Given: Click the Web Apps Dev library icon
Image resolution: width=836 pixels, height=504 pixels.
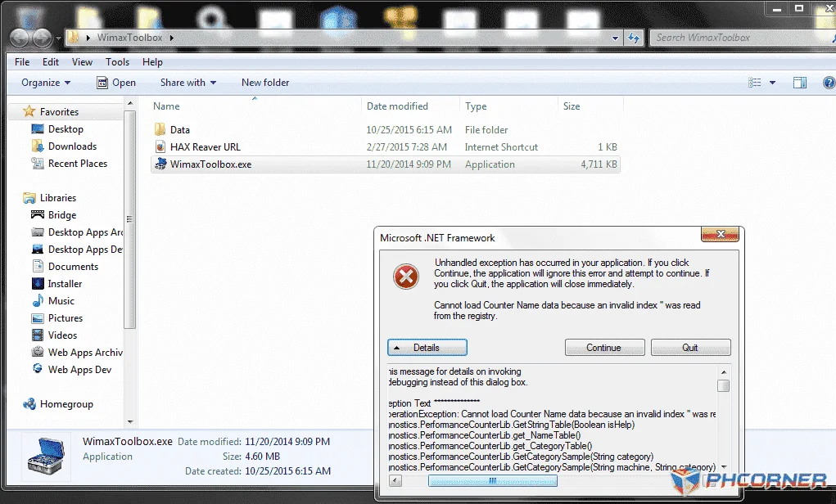Looking at the screenshot, I should click(38, 369).
